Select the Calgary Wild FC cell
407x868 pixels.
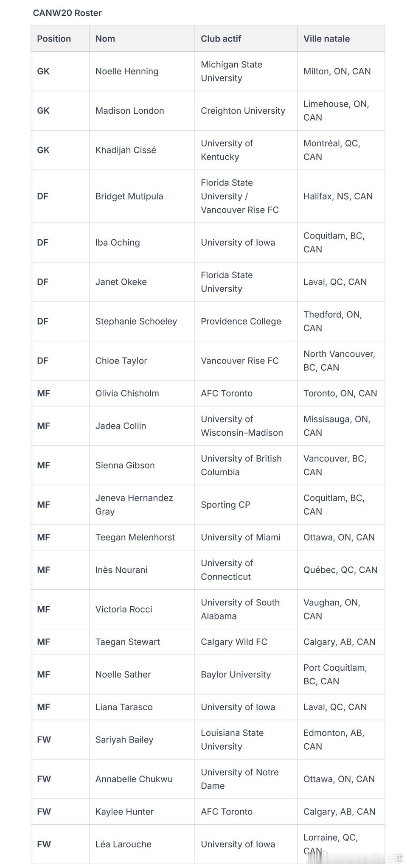coord(246,642)
